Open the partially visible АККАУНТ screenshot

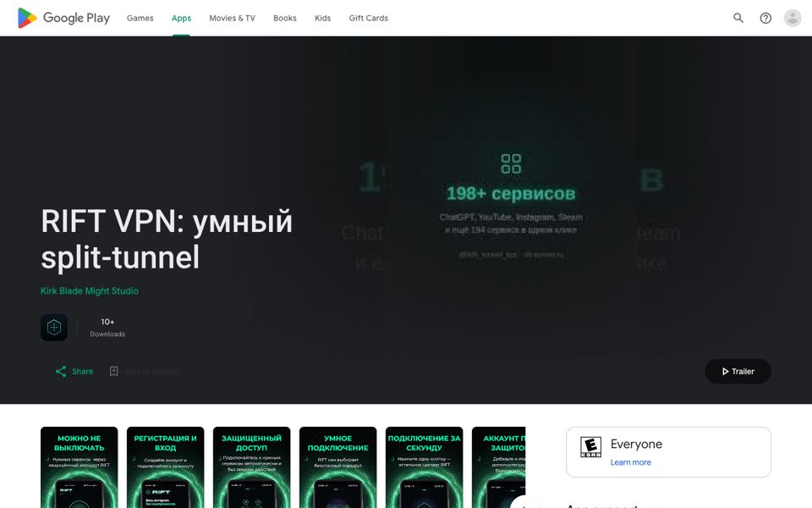[499, 467]
